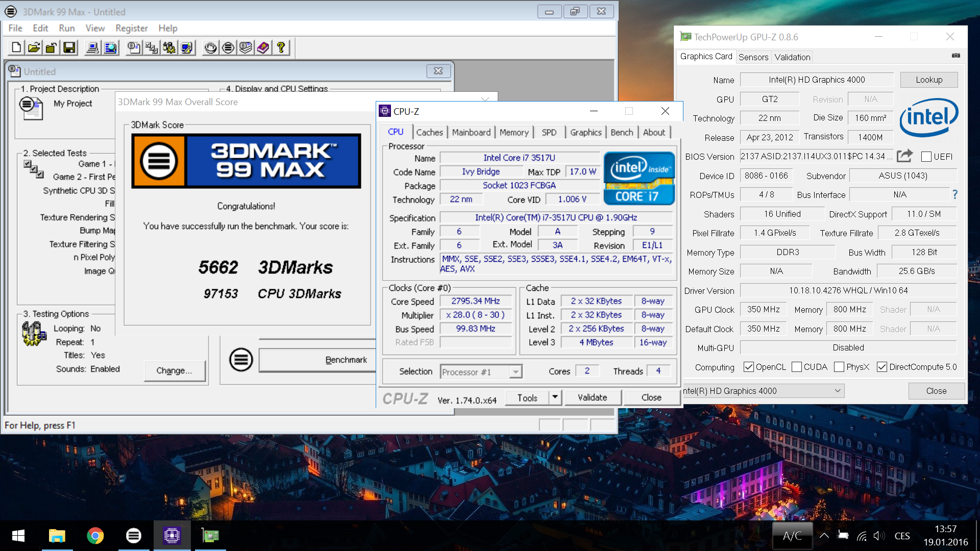Click the computer system info toolbar icon
The image size is (980, 551).
coord(92,48)
